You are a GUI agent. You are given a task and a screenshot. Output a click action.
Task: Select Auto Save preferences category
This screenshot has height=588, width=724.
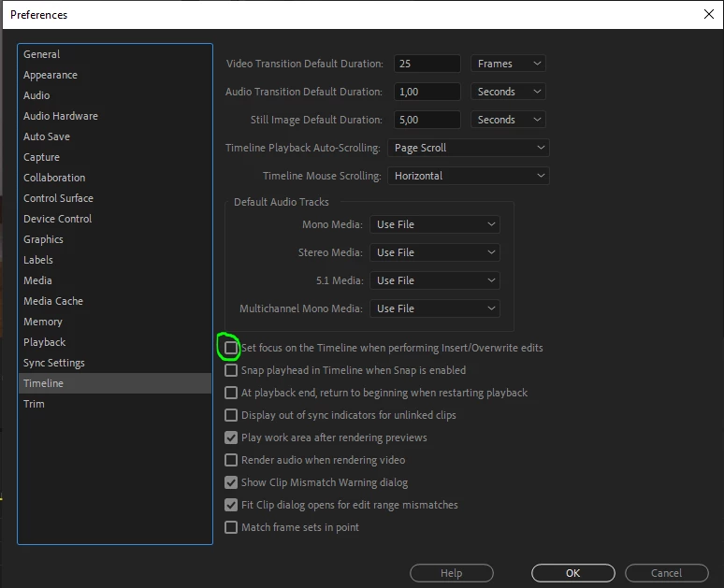point(115,136)
